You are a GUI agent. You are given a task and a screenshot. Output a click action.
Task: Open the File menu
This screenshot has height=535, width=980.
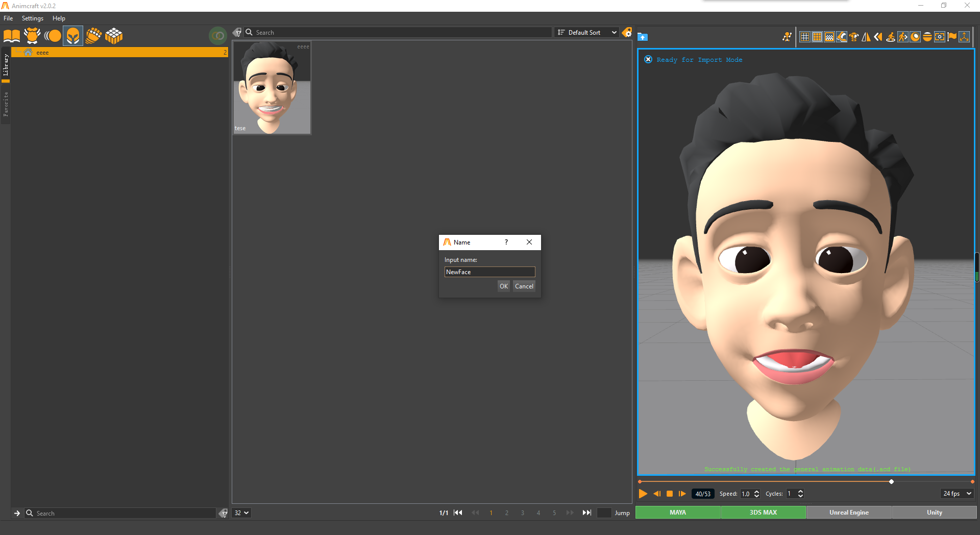coord(8,18)
